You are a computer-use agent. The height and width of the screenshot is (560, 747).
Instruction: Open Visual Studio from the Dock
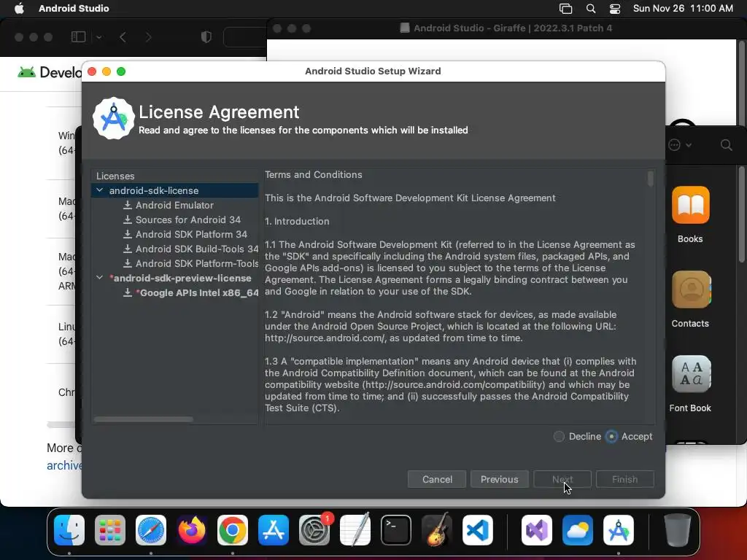[537, 530]
